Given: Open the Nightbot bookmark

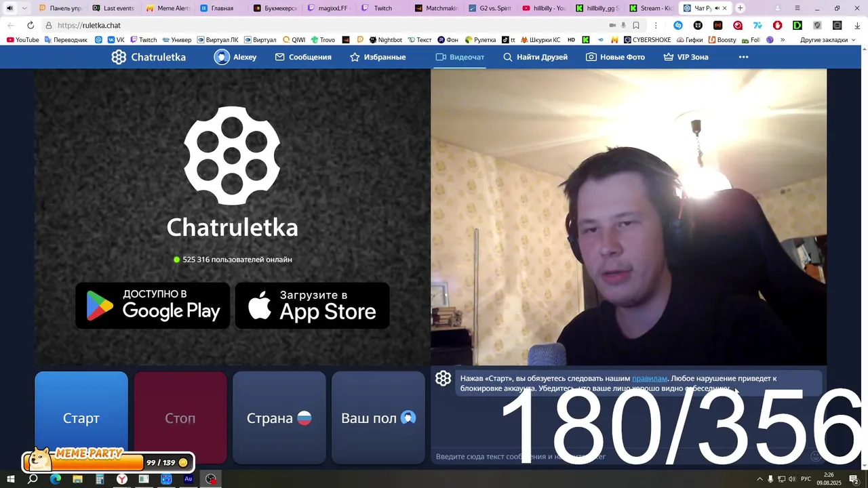Looking at the screenshot, I should (x=386, y=40).
